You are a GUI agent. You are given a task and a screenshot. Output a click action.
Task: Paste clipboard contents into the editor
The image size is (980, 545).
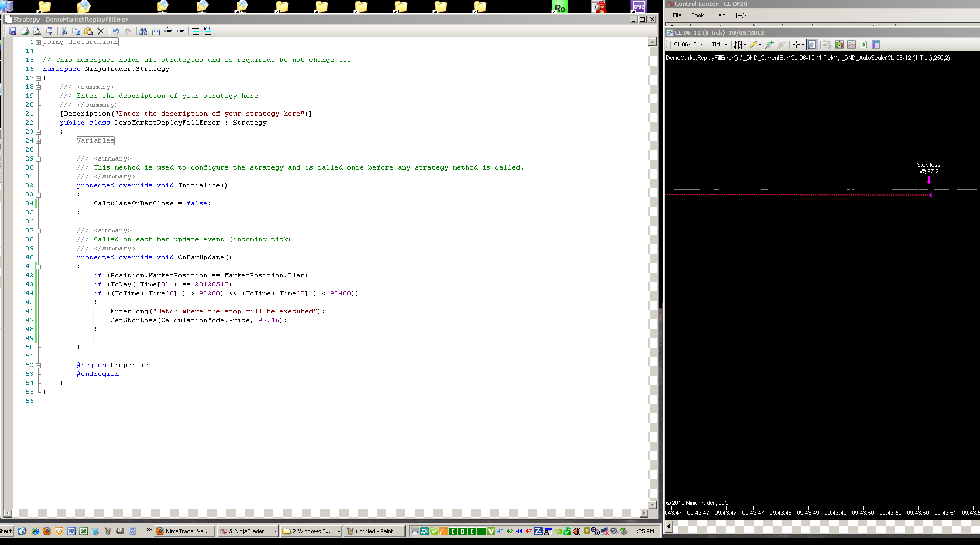(x=88, y=32)
